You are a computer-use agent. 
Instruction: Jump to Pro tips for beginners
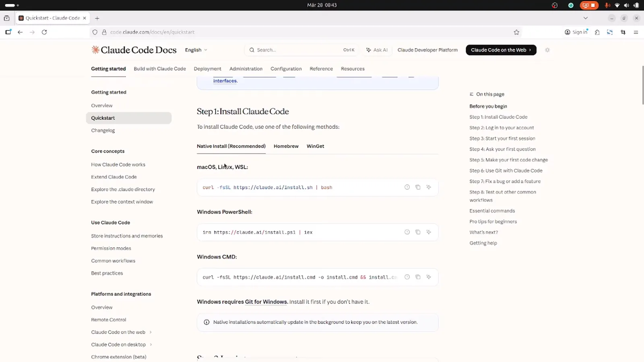(493, 222)
